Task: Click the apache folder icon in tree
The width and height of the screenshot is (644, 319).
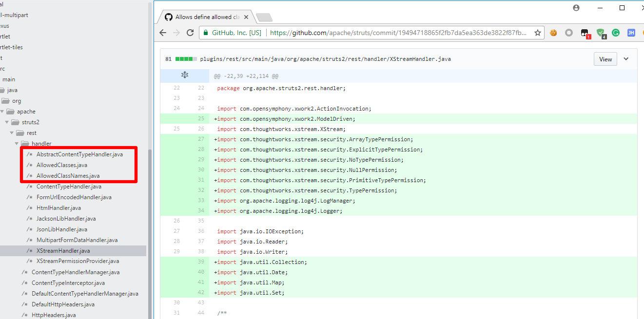Action: 10,112
